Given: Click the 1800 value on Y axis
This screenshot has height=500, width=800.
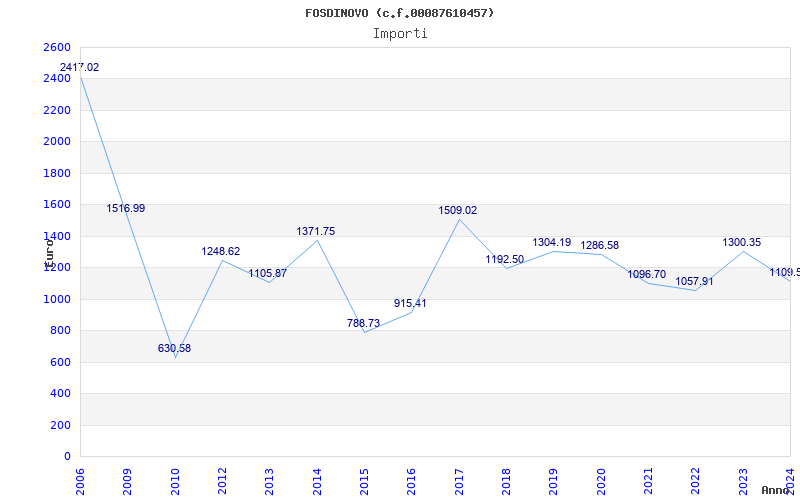Looking at the screenshot, I should click(57, 173).
